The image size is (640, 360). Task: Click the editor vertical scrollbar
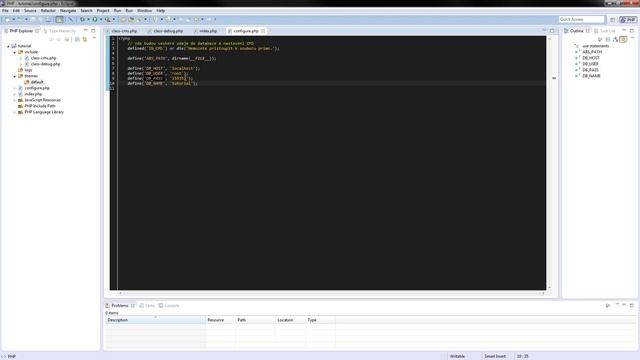click(x=549, y=163)
